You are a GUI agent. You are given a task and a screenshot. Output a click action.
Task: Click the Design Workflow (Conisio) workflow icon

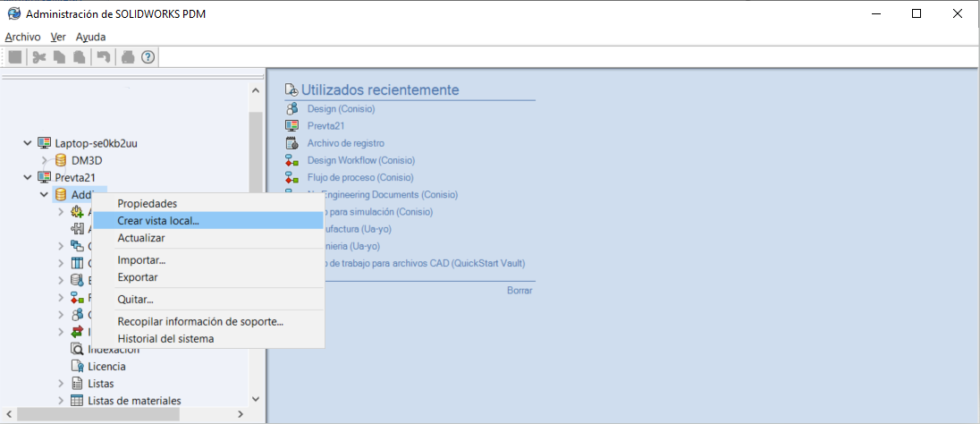[x=291, y=160]
